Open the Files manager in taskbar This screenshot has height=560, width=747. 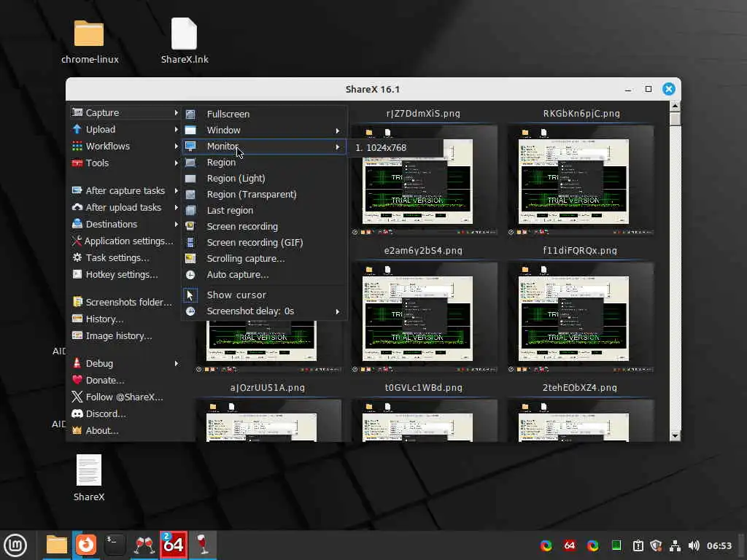57,545
